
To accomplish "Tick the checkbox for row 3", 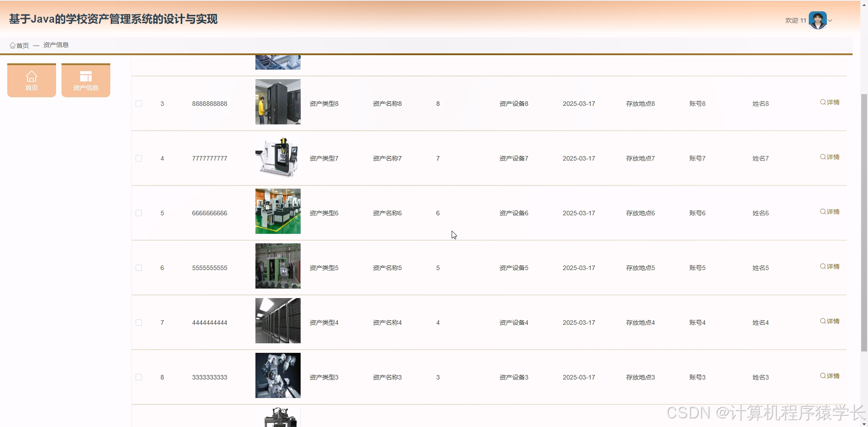I will pos(139,104).
